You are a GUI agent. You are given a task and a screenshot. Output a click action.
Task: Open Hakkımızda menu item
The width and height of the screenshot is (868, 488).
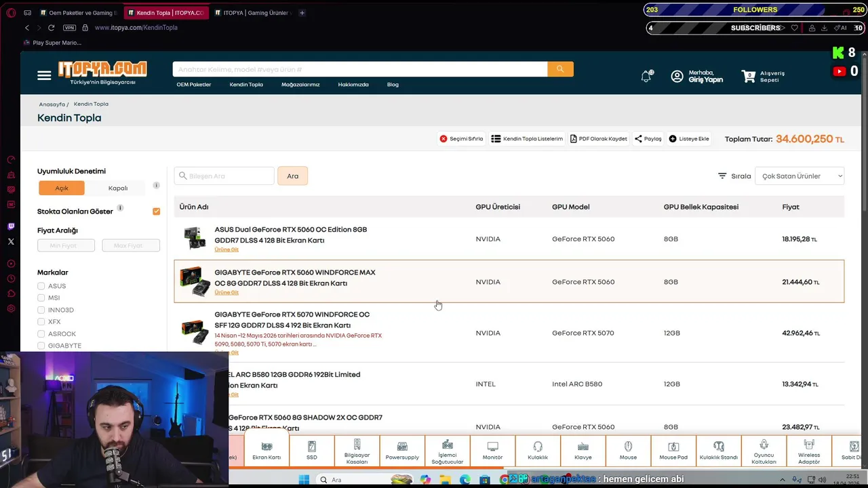pyautogui.click(x=353, y=85)
